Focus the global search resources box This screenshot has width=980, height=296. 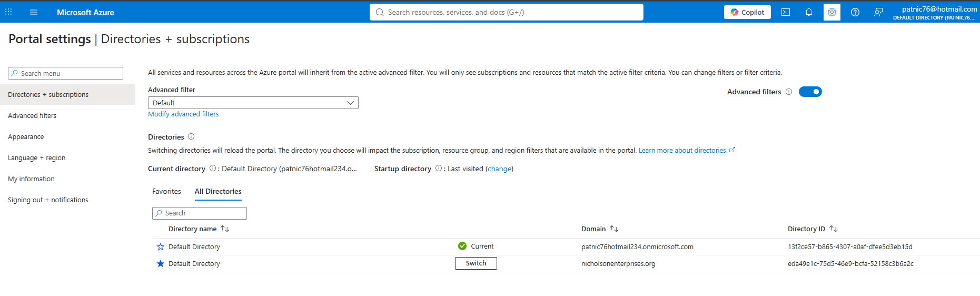[x=507, y=12]
